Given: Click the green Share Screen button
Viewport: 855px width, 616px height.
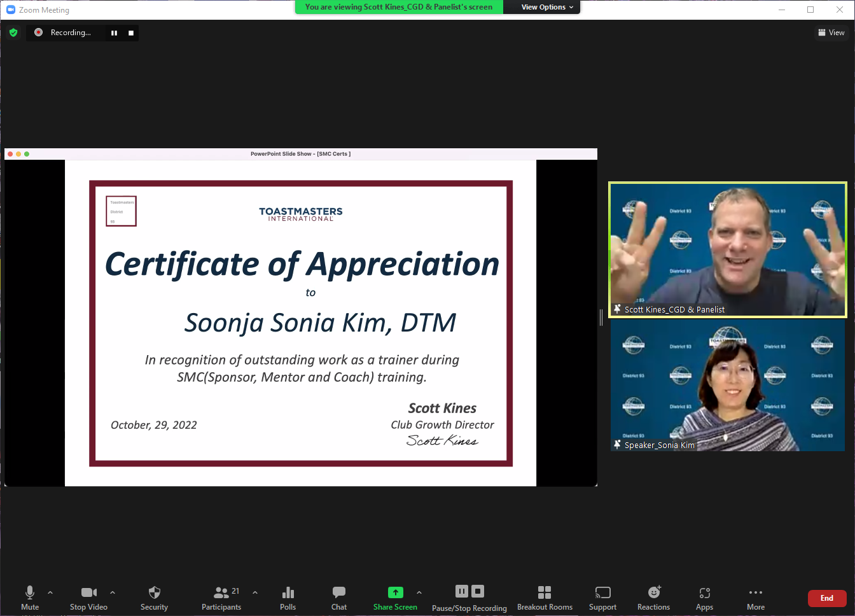Looking at the screenshot, I should tap(395, 598).
